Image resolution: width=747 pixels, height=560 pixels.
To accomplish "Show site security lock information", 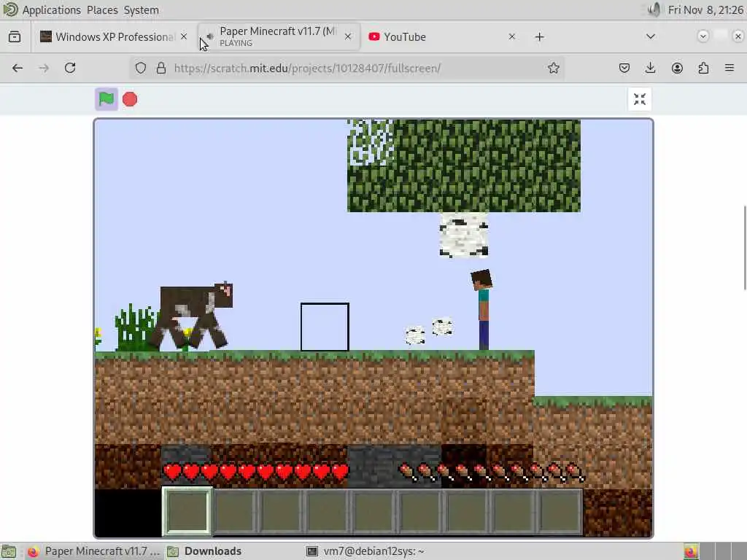I will pyautogui.click(x=161, y=68).
